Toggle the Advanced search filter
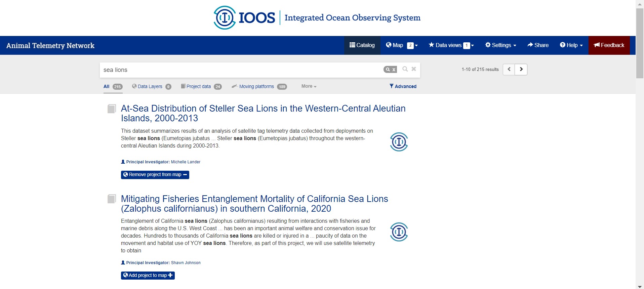 coord(403,86)
